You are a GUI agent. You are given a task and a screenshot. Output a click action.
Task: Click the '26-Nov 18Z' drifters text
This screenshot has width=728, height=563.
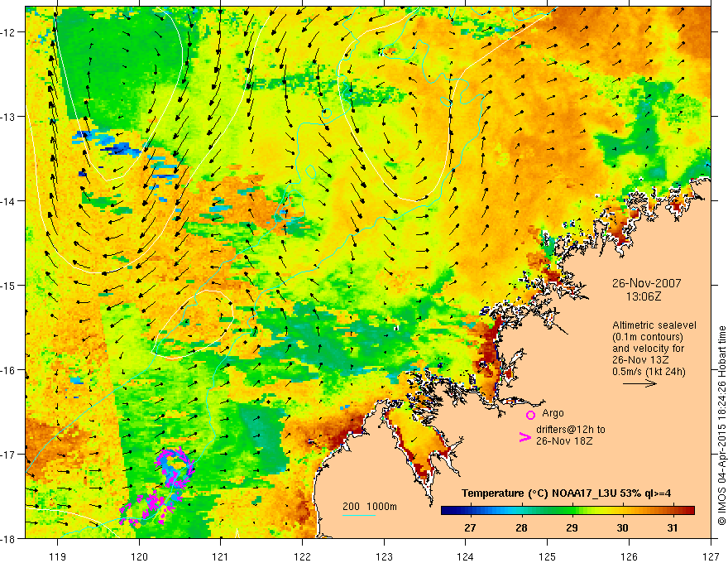(564, 441)
